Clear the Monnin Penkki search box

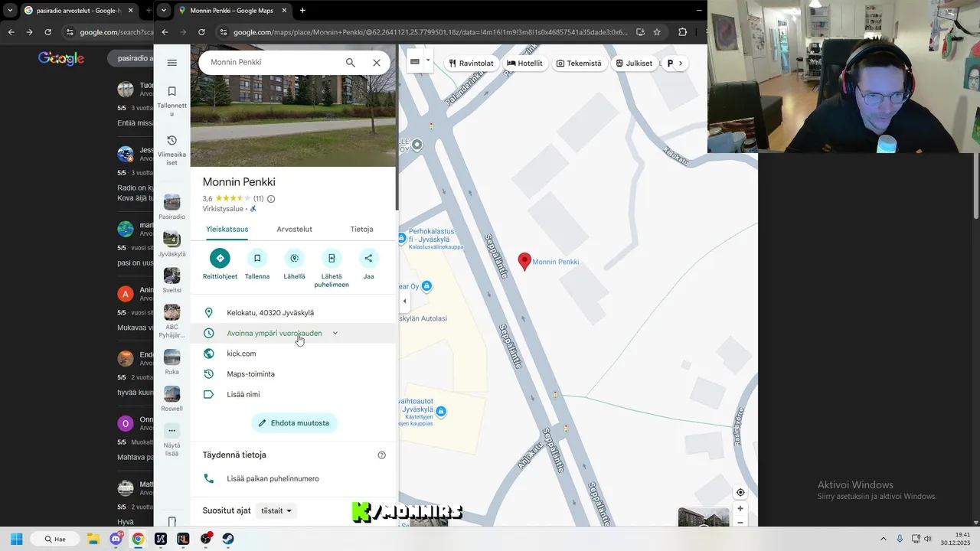(377, 63)
